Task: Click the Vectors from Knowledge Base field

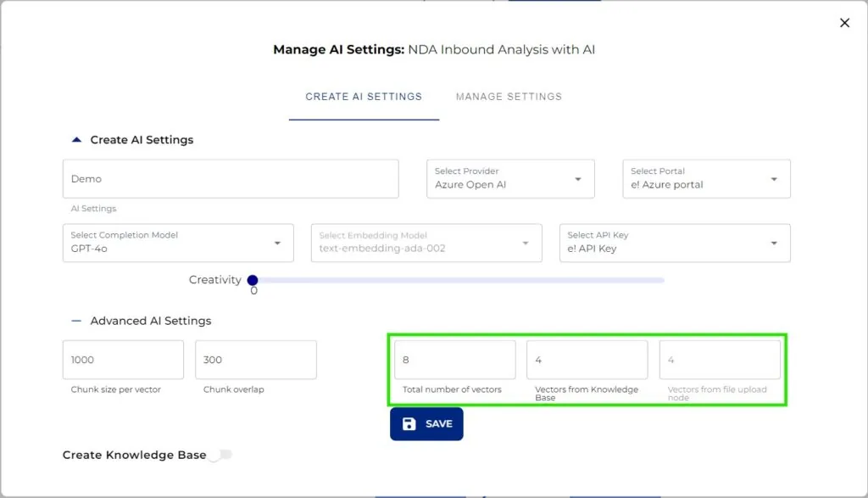Action: [x=587, y=360]
